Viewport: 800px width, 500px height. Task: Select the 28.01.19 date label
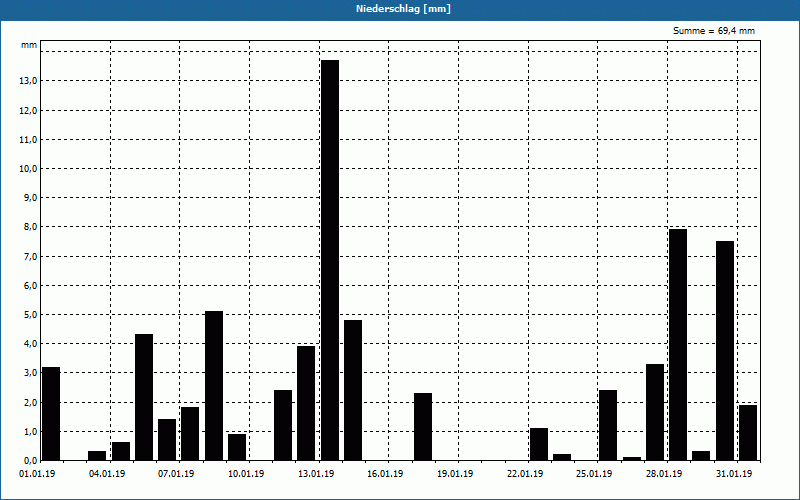664,474
